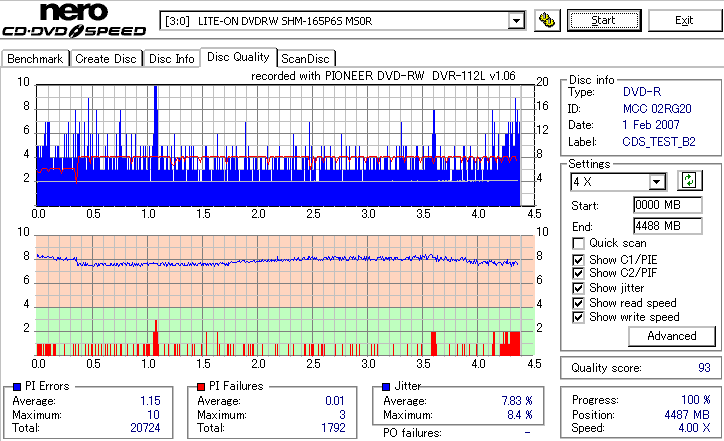Click PI Errors total value 20724
The width and height of the screenshot is (724, 441).
(x=145, y=428)
